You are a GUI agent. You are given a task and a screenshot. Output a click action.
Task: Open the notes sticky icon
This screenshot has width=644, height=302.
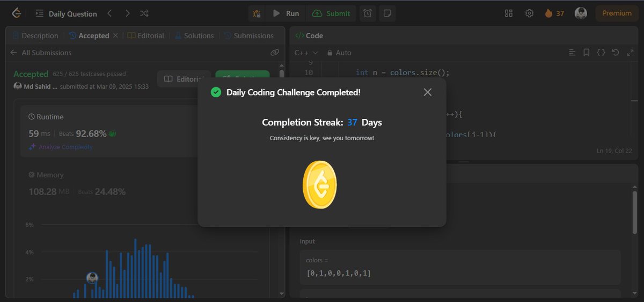coord(387,13)
